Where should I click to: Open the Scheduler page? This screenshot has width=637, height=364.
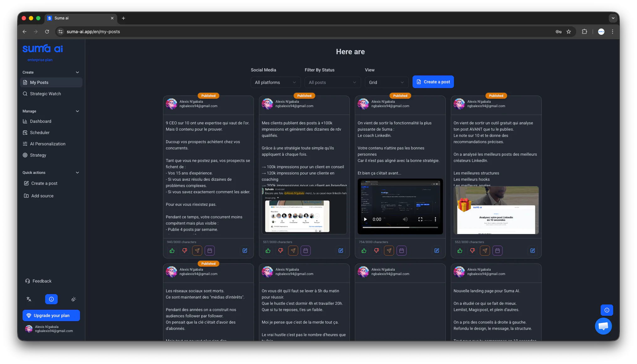[x=51, y=133]
